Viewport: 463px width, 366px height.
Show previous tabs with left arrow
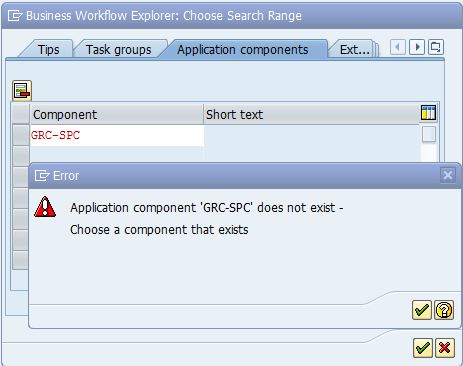pos(398,47)
